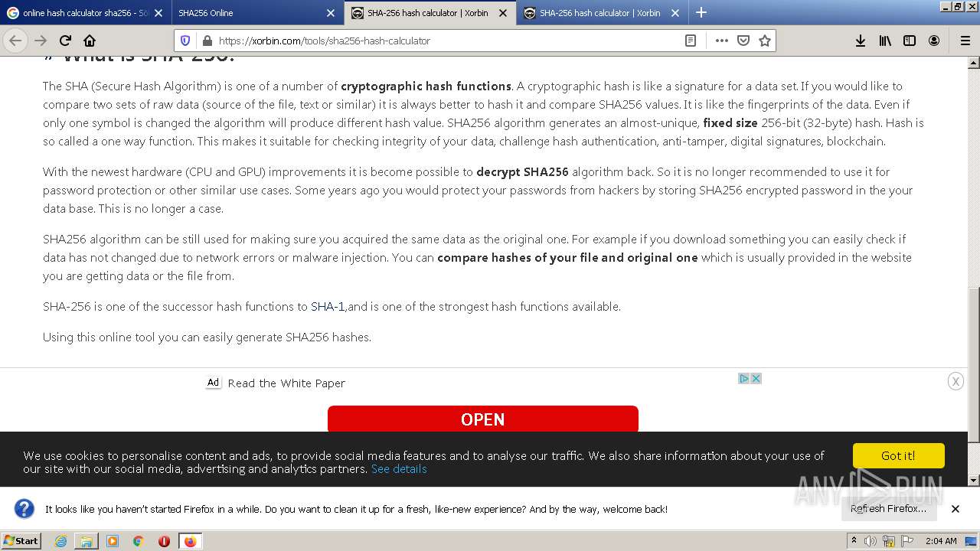Show sidebars icon

[910, 41]
